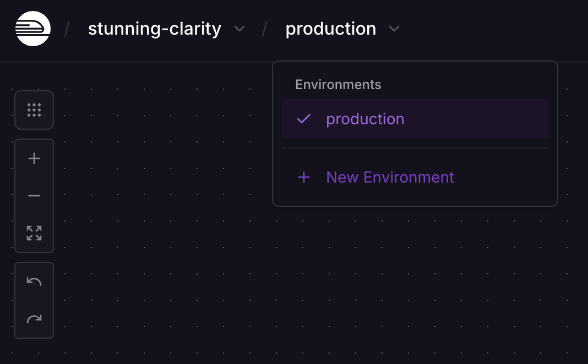Redo the last canvas action
The width and height of the screenshot is (588, 364).
pyautogui.click(x=34, y=318)
